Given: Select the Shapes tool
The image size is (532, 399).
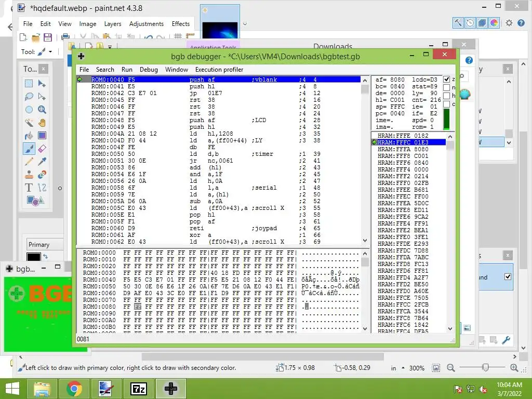Looking at the screenshot, I should coord(35,201).
